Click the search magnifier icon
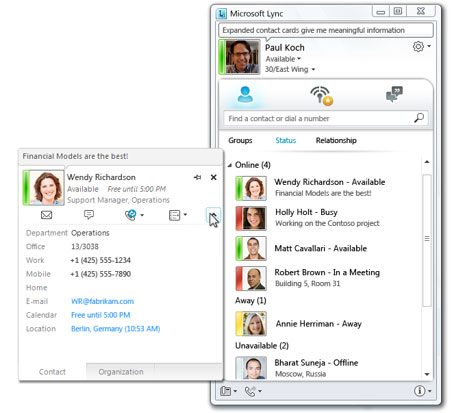452x413 pixels. pos(419,118)
